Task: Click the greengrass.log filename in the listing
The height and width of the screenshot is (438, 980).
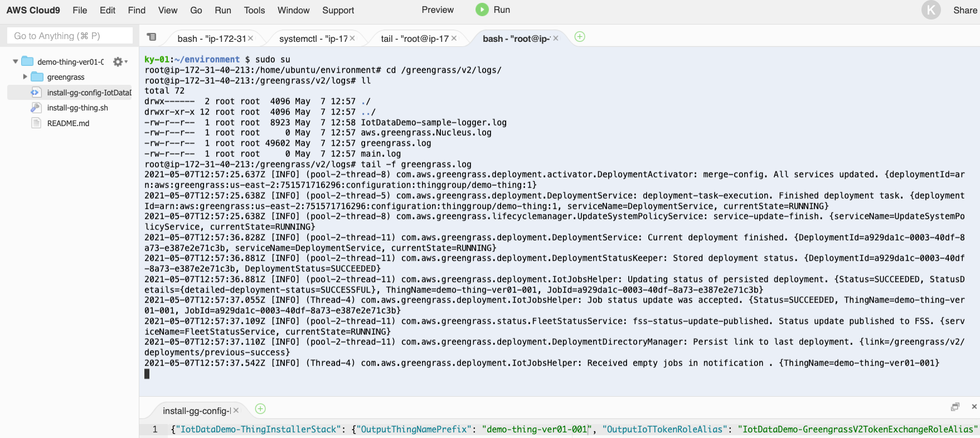Action: coord(396,143)
